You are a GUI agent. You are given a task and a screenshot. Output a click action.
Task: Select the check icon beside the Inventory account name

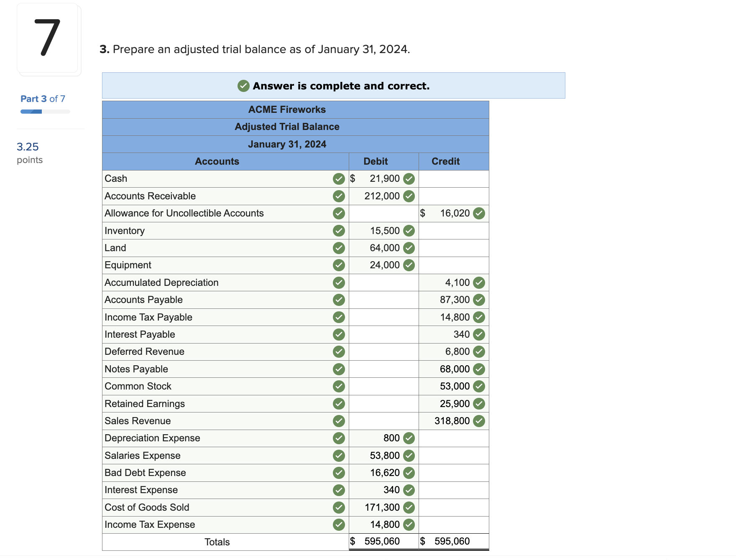[x=339, y=231]
